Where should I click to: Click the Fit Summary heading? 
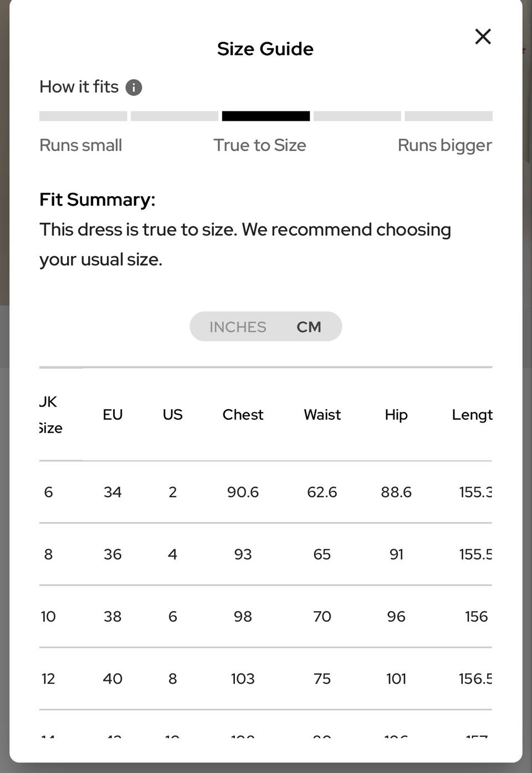97,200
